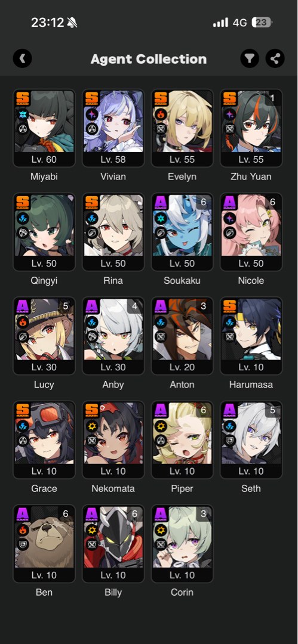
Task: Click the battery indicator in the status bar
Action: pos(262,23)
